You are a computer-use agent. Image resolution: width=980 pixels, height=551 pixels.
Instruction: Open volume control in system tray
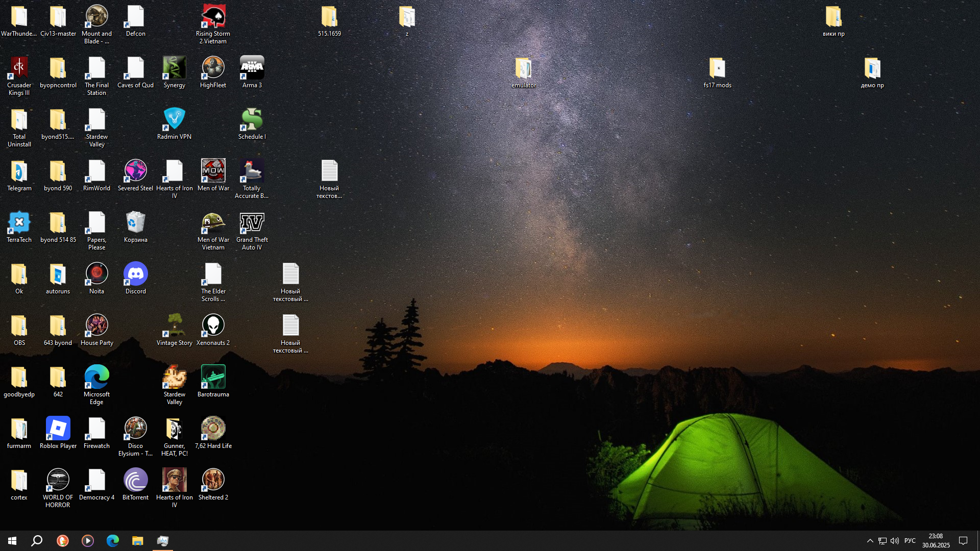tap(894, 541)
